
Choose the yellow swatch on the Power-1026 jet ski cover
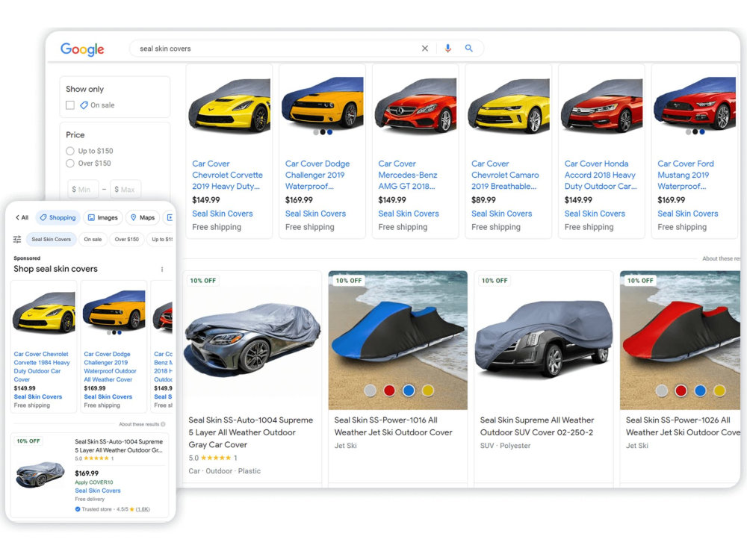[719, 391]
